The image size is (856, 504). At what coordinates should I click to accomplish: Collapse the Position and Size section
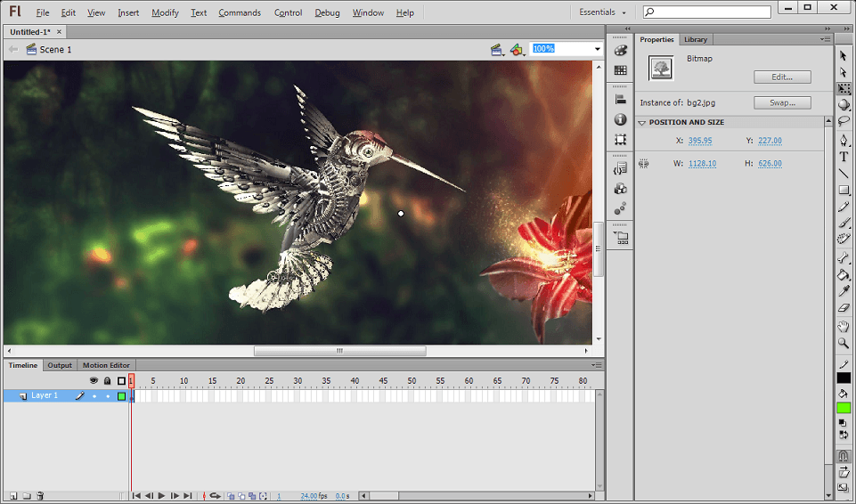(x=643, y=123)
